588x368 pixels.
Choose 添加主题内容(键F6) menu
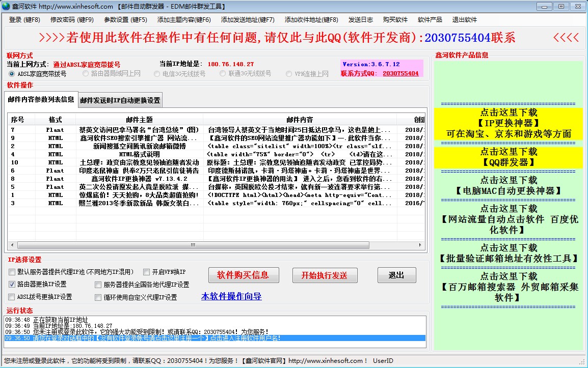point(184,20)
